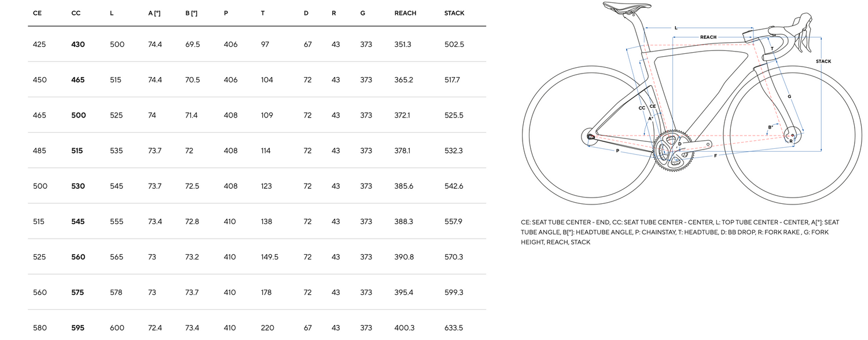Click the REACH label on the diagram
The image size is (868, 340).
coord(708,37)
